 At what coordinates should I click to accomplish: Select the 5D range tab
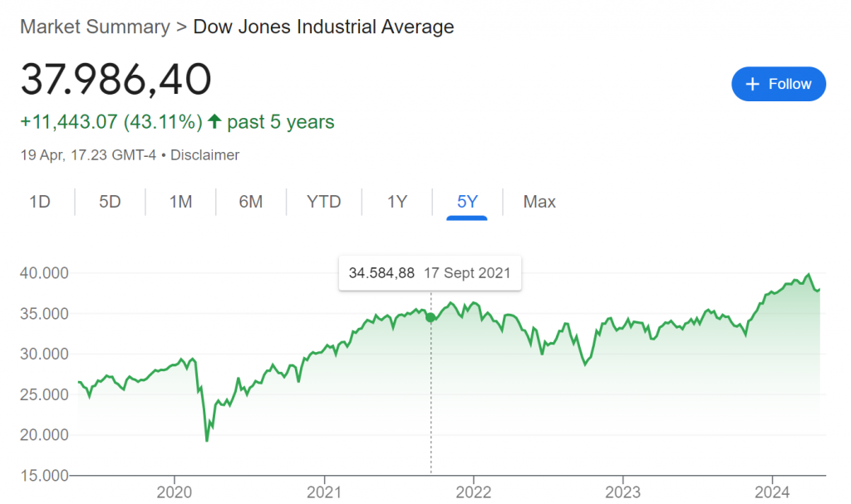110,202
